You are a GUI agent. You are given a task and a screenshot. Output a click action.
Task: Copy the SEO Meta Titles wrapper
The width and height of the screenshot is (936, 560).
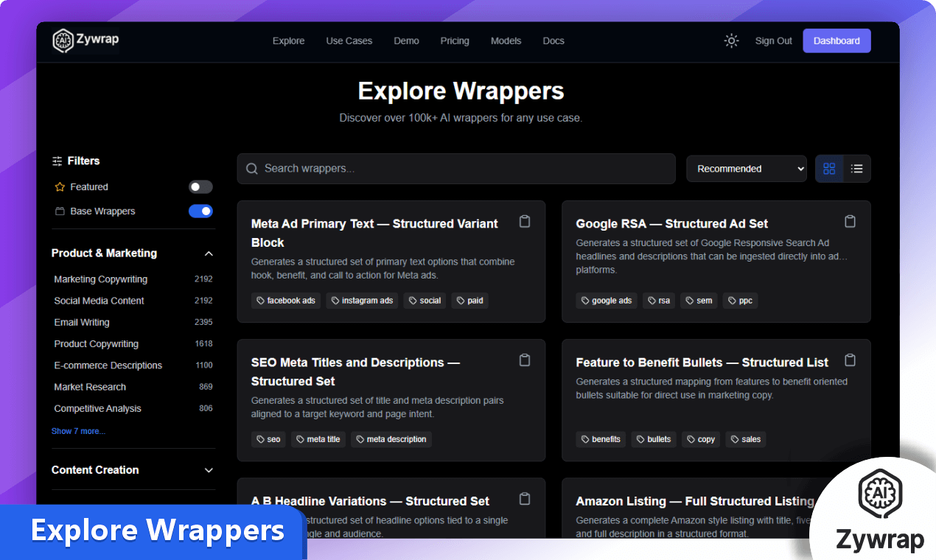(x=525, y=360)
